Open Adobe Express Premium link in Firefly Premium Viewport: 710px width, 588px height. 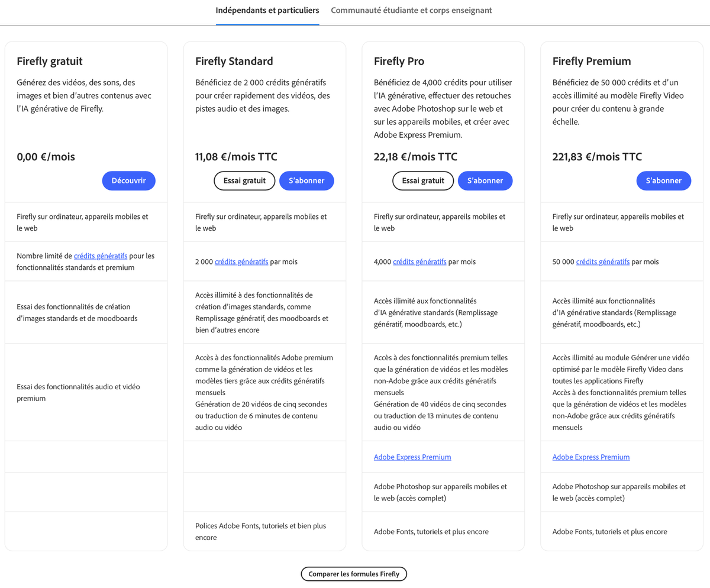coord(590,457)
